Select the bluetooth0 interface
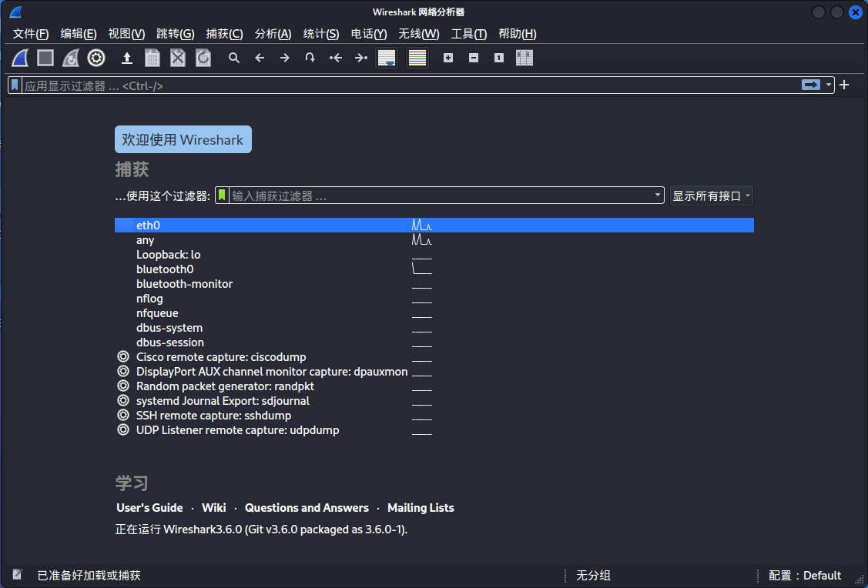 [434, 269]
